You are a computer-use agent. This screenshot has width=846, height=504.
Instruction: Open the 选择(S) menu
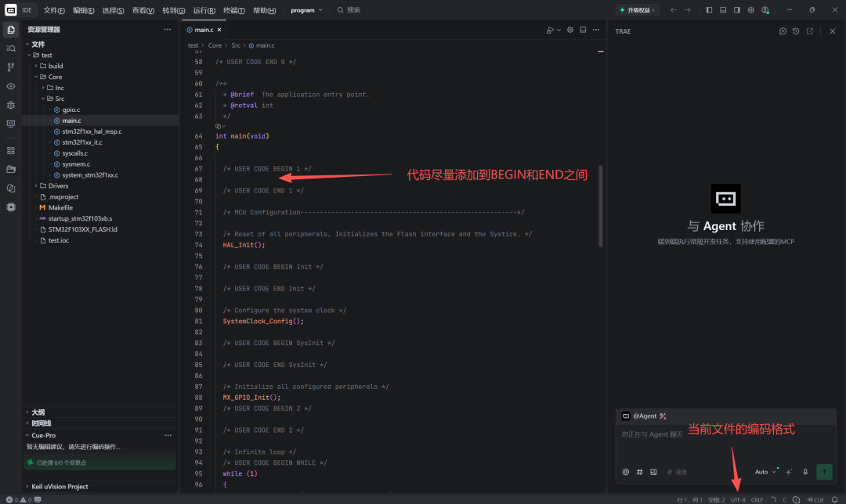click(114, 10)
